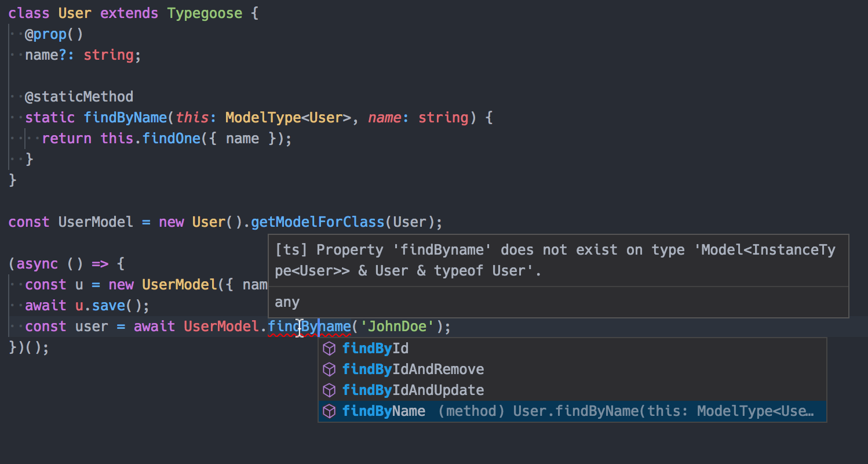Click the cube icon beside findById suggestion

click(x=329, y=349)
